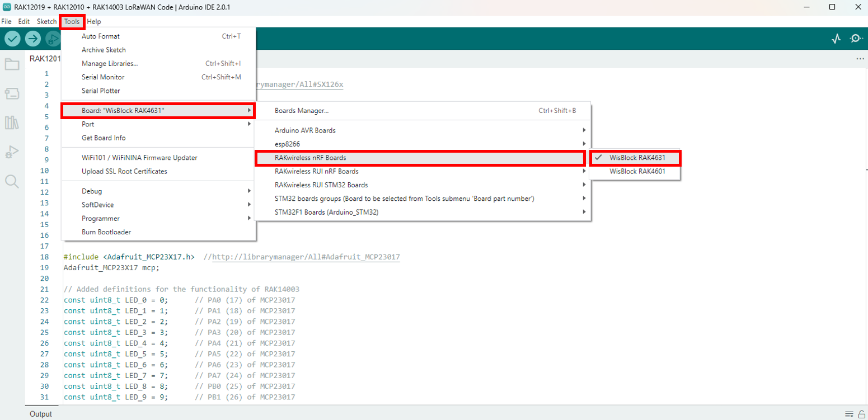Choose WiFi101 / WiFiNINA Firmware Updater
Screen dimensions: 868x420
[158, 158]
